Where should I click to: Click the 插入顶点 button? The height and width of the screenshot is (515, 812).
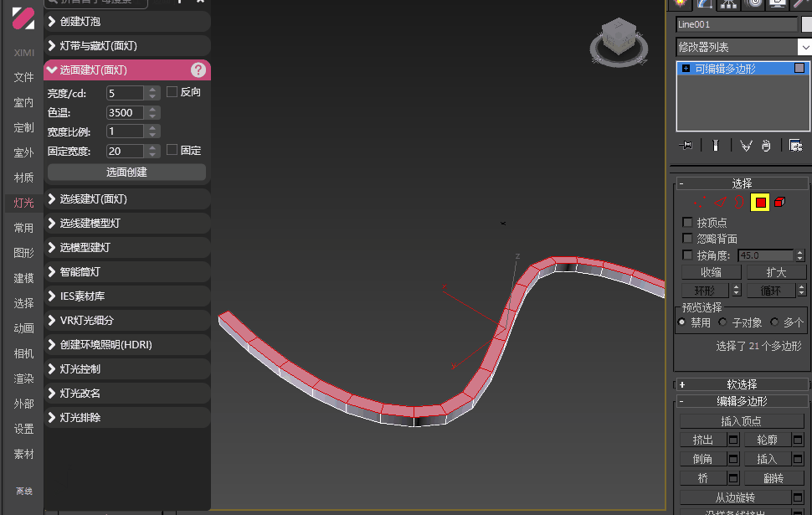pyautogui.click(x=741, y=421)
